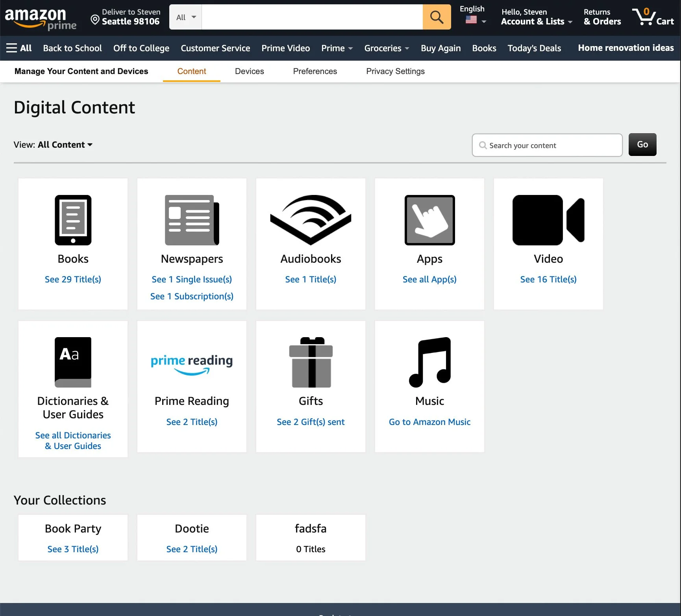Screen dimensions: 681x616
Task: Click the Search your content field
Action: [547, 145]
